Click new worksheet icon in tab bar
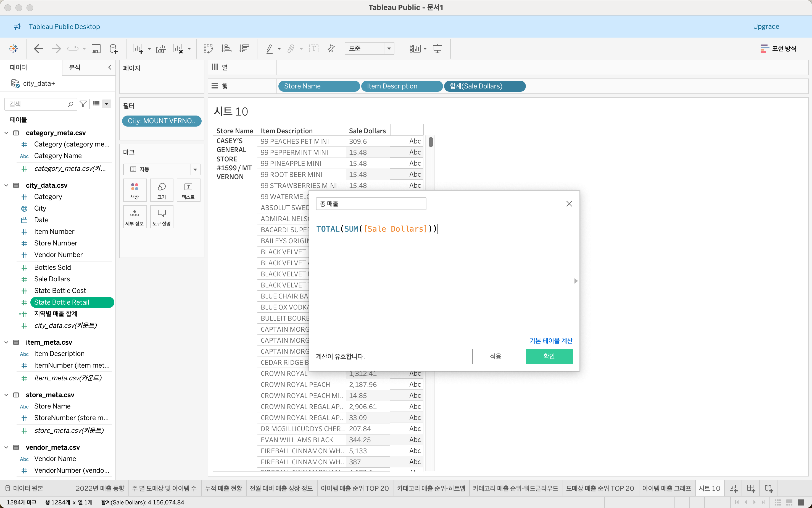Viewport: 812px width, 508px height. pos(734,488)
